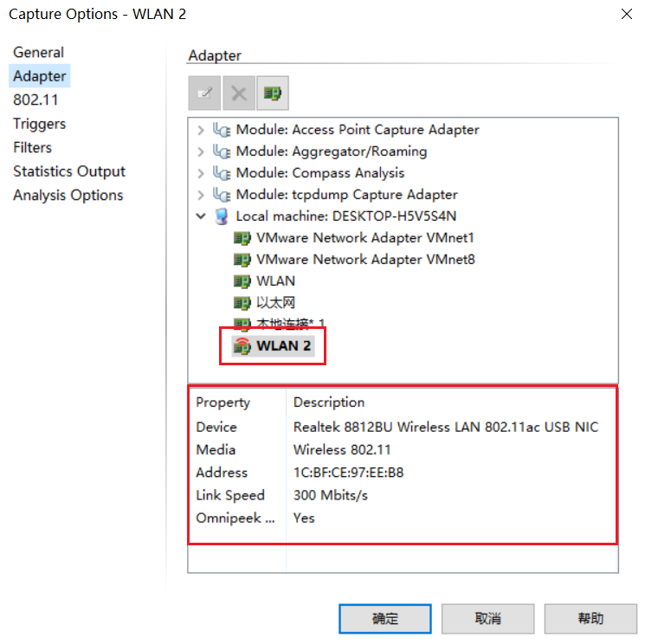This screenshot has height=644, width=645.
Task: Click the 以太网 adapter card icon
Action: coord(242,303)
